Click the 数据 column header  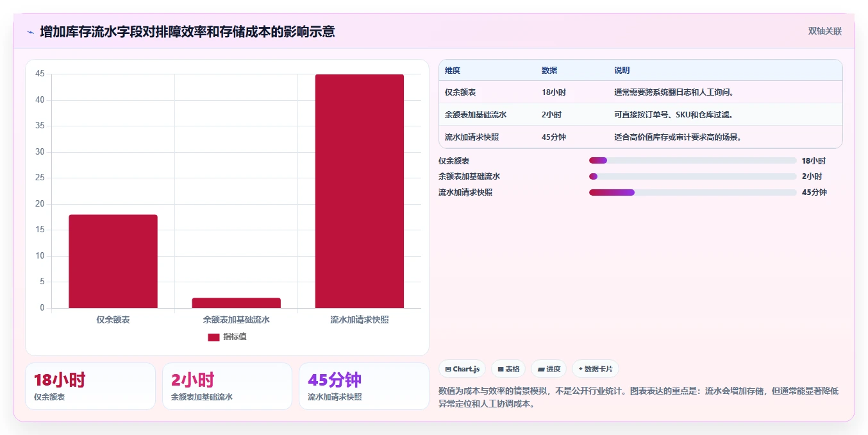[549, 71]
